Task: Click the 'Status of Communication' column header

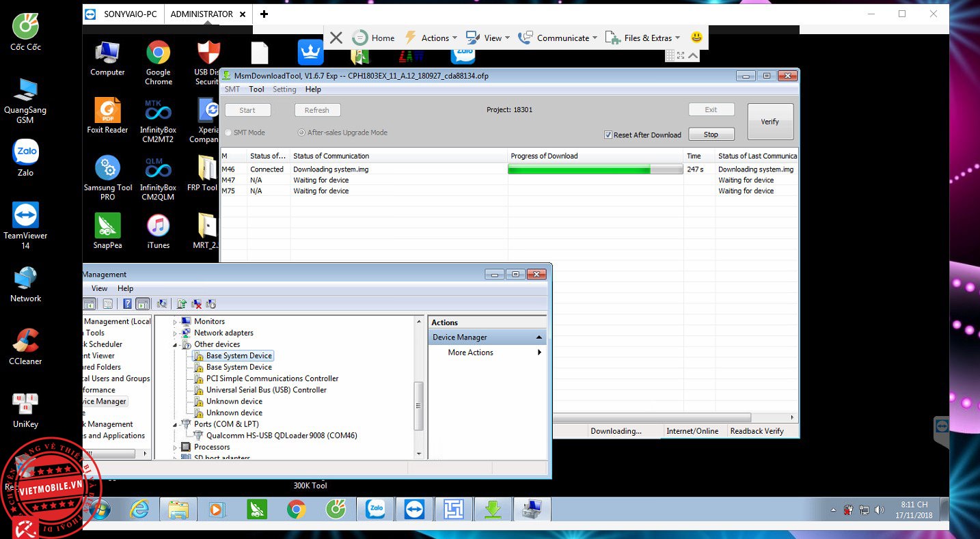Action: (x=399, y=156)
